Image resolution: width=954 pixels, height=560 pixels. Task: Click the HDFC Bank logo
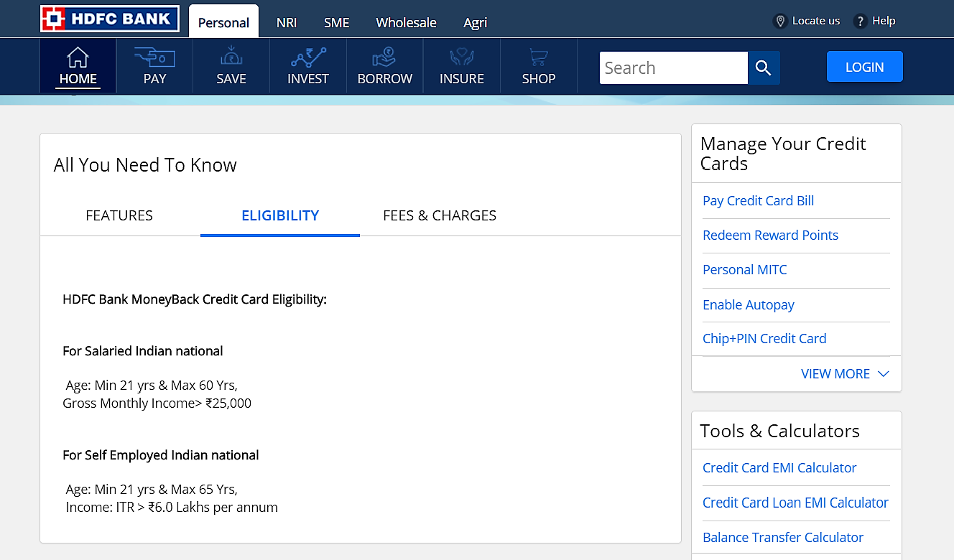click(109, 19)
